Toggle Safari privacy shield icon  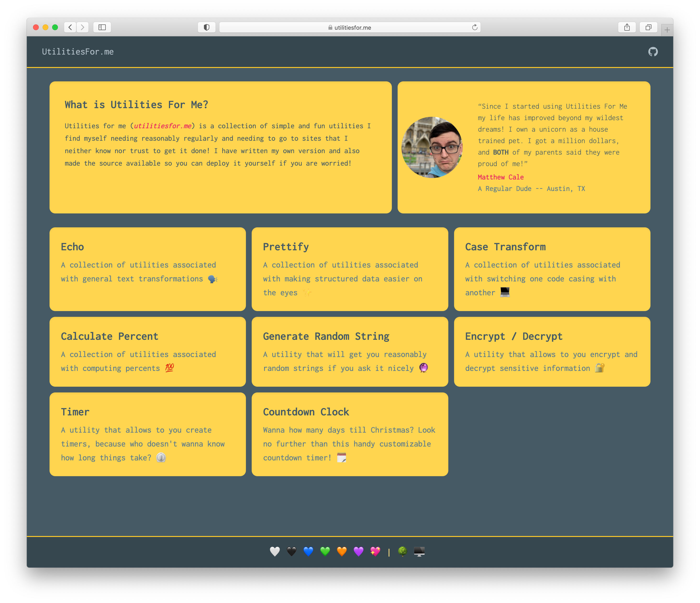[206, 27]
